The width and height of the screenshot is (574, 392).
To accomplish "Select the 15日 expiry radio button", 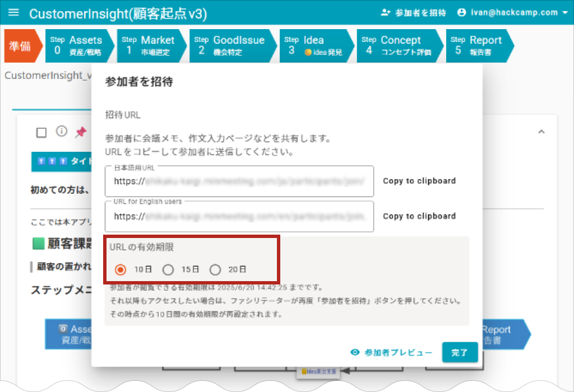I will (168, 270).
